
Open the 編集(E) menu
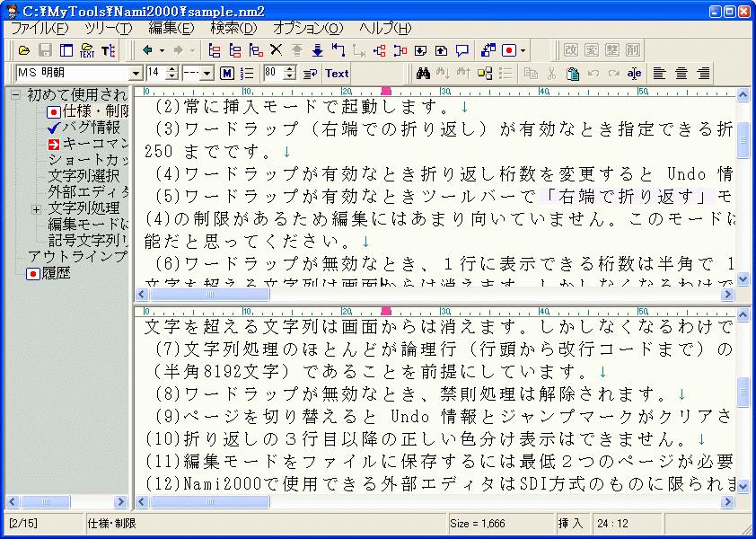point(171,29)
